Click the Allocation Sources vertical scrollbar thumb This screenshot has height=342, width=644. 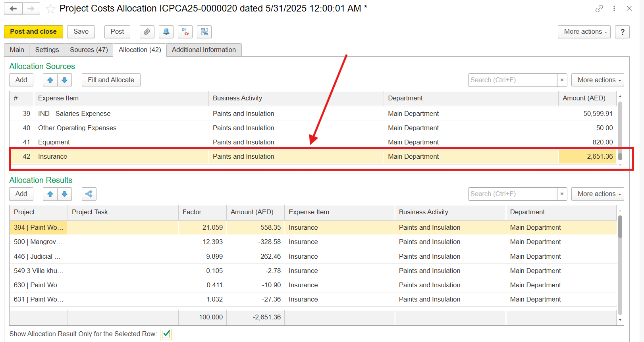(x=620, y=156)
